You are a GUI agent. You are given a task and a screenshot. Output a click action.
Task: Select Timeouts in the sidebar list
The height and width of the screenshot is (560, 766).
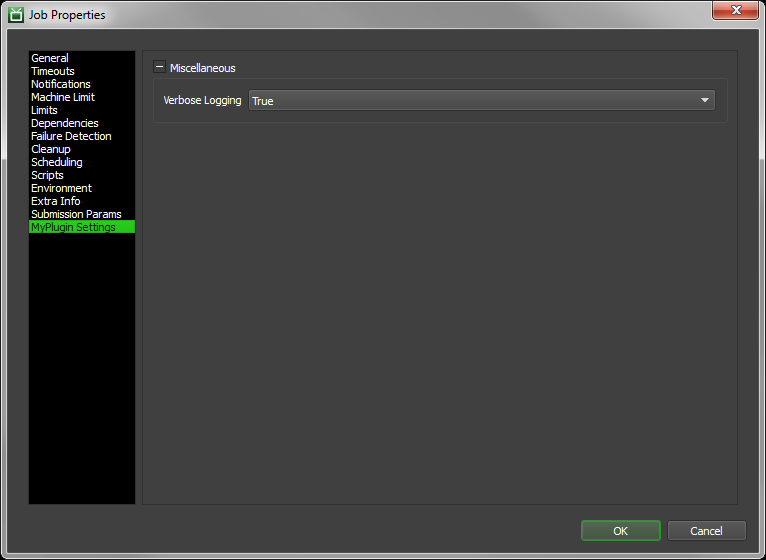(82, 71)
